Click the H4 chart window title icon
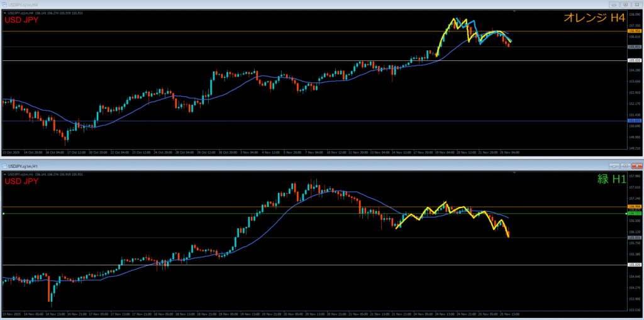Screen dimensions: 644x320 4,4
